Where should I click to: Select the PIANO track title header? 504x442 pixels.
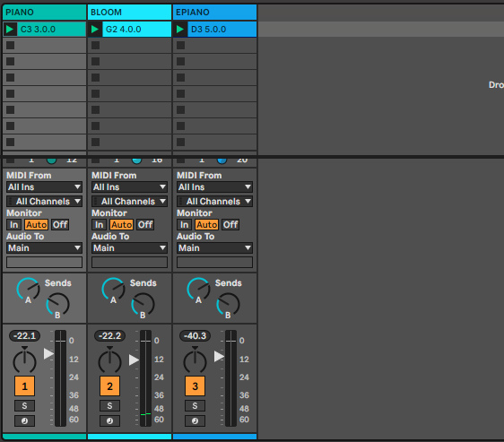click(x=44, y=13)
